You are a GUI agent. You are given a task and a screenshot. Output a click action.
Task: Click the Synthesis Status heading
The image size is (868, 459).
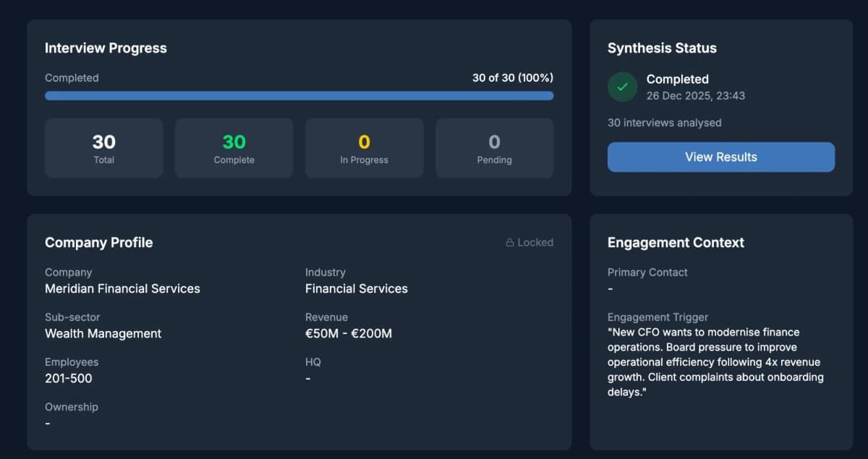662,48
